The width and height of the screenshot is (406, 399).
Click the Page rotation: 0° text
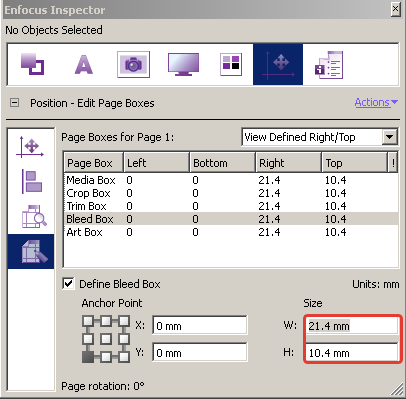(x=103, y=386)
